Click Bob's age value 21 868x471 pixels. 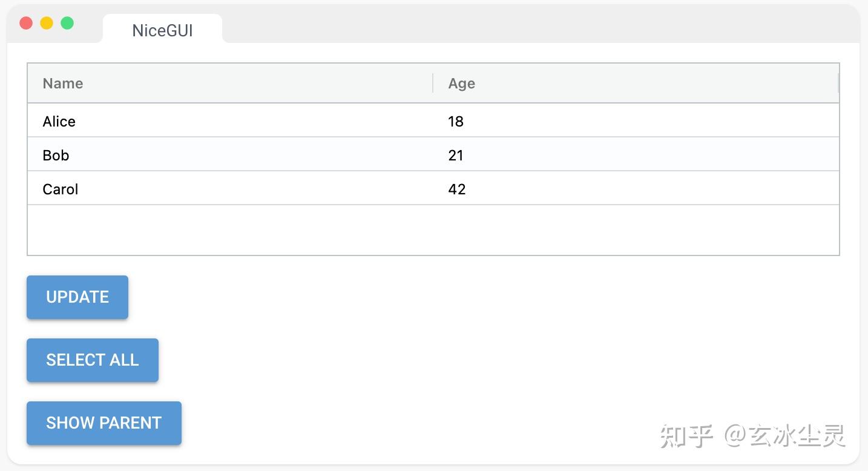[x=456, y=155]
